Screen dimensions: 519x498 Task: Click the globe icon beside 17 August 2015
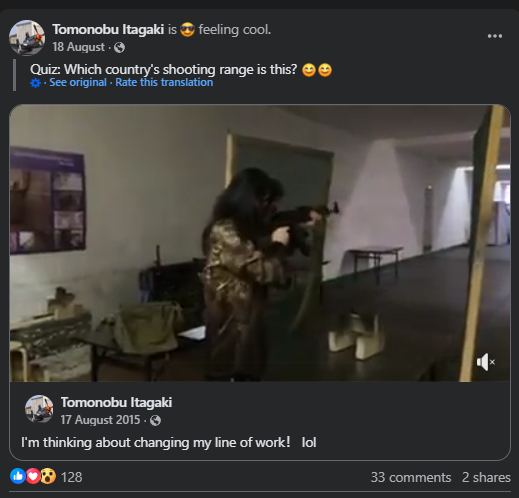tap(155, 420)
